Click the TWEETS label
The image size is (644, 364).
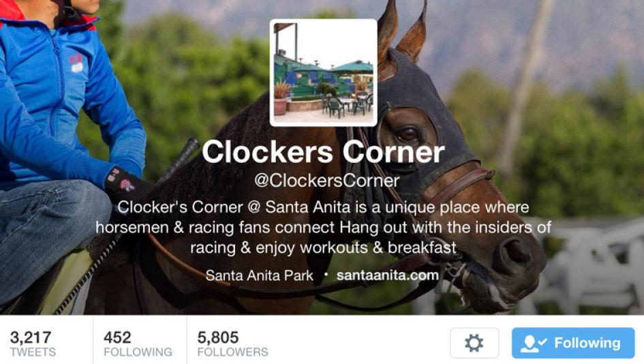(x=33, y=352)
